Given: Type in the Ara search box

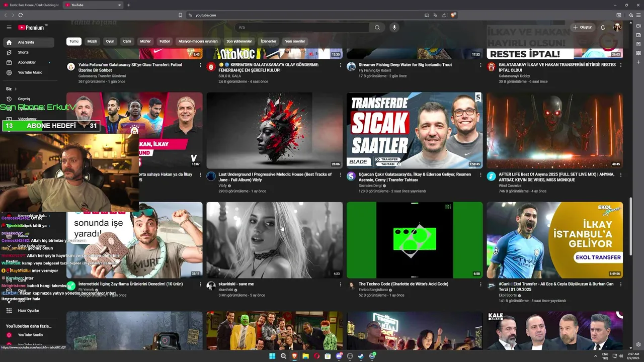Looking at the screenshot, I should click(302, 27).
